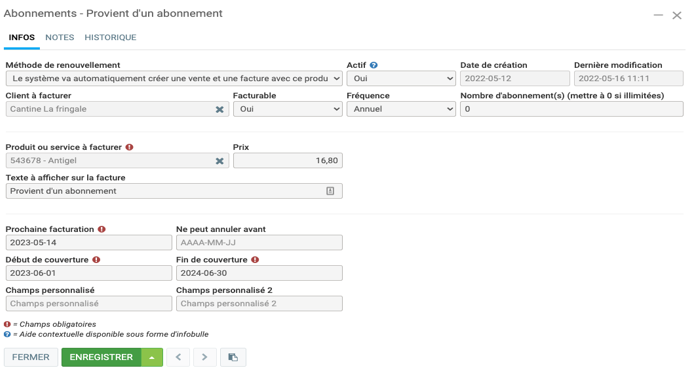Go to previous subscription record arrow
Viewport: 692px width, 373px height.
(x=178, y=357)
